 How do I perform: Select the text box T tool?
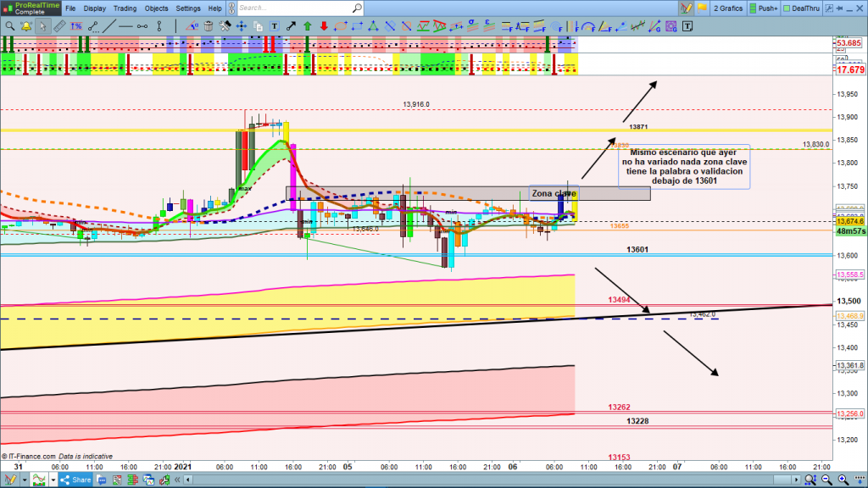tap(274, 26)
